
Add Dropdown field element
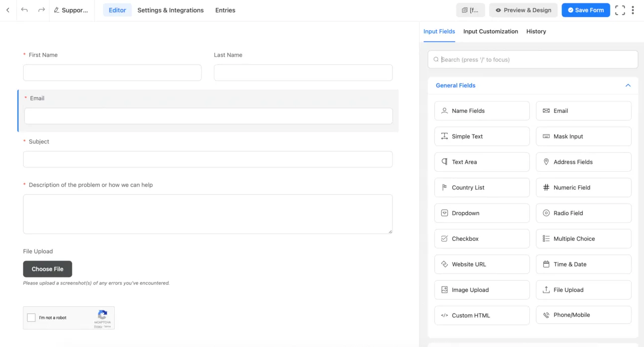point(482,213)
